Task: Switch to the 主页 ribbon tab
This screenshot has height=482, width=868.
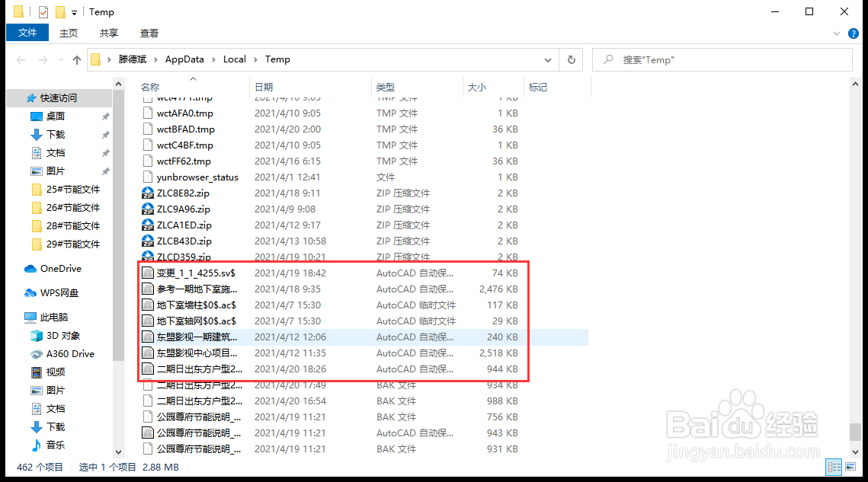Action: pos(69,34)
